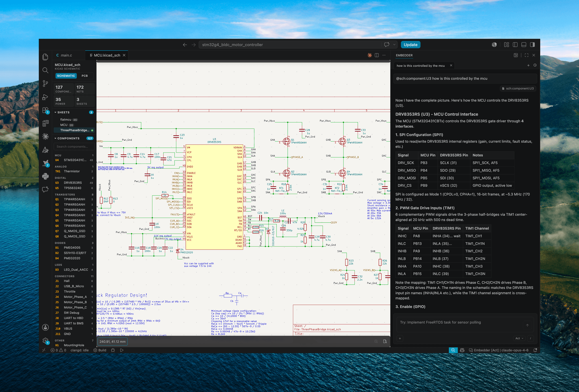This screenshot has height=392, width=579.
Task: Open the Extensions view with badge
Action: pos(45,110)
